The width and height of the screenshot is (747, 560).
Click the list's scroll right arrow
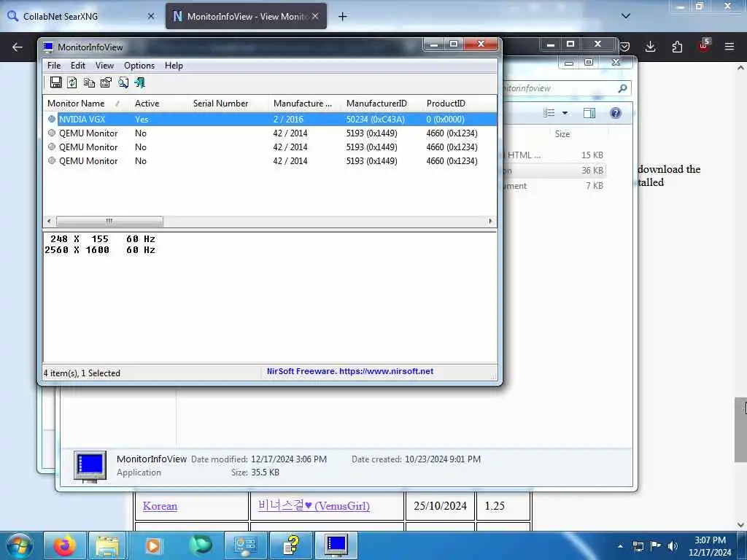pyautogui.click(x=490, y=221)
